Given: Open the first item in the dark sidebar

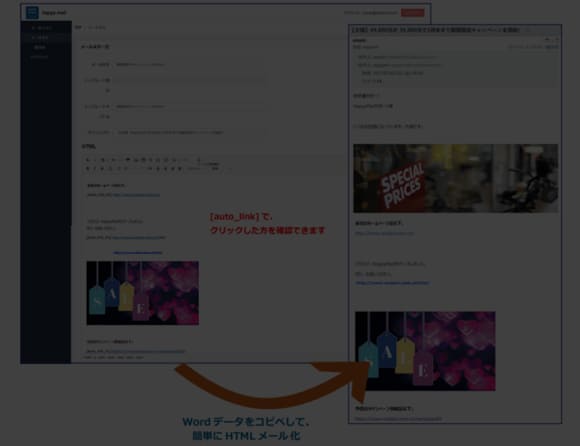Looking at the screenshot, I should [42, 28].
